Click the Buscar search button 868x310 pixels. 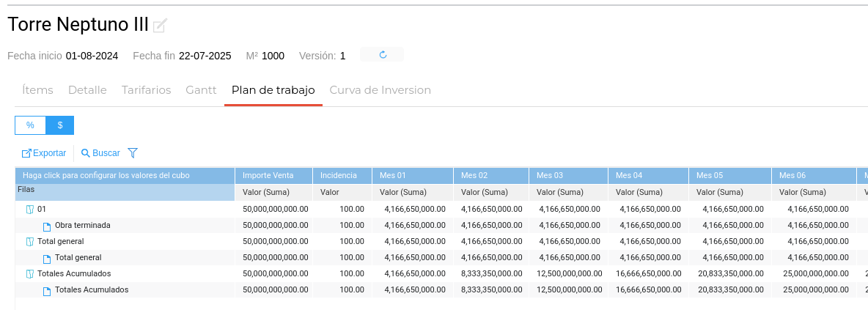pos(100,153)
